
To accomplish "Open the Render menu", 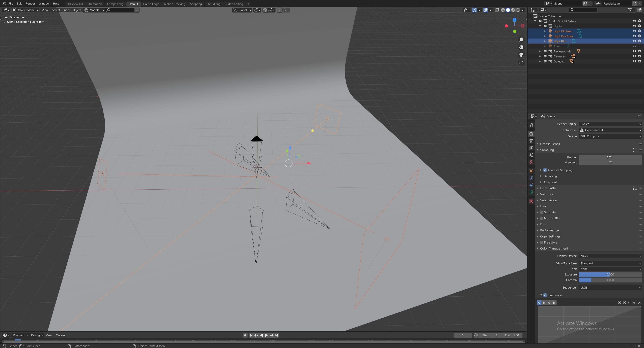I will pyautogui.click(x=30, y=4).
